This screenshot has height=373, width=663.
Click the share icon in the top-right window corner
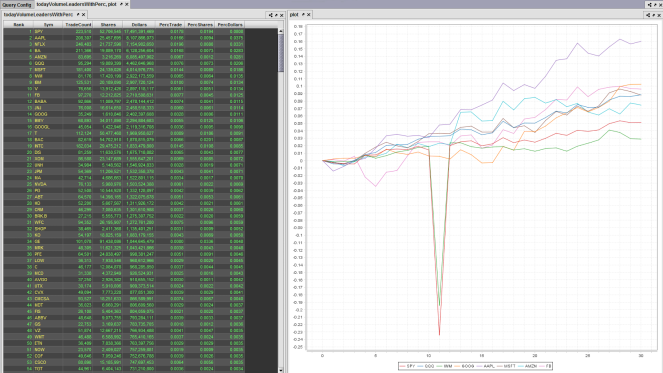click(x=649, y=5)
